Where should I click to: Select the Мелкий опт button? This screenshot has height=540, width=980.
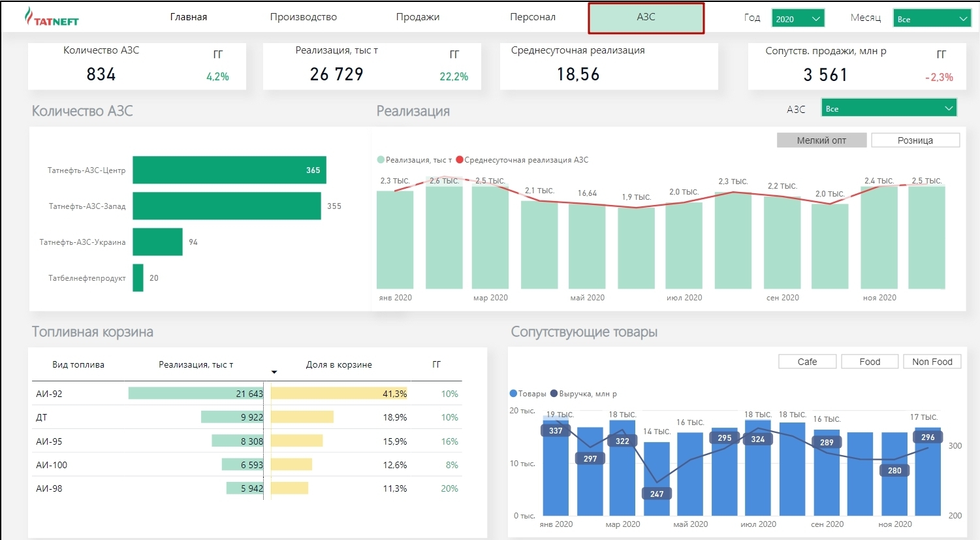(x=821, y=140)
